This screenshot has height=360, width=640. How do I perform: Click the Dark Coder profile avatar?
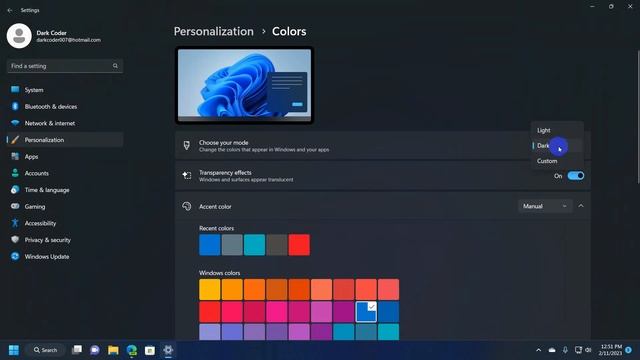pyautogui.click(x=19, y=36)
